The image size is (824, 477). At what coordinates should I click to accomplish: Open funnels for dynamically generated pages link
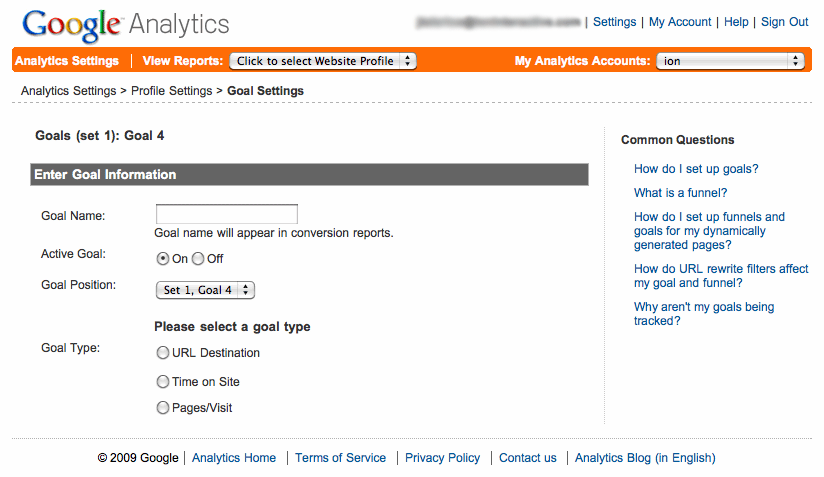[709, 231]
